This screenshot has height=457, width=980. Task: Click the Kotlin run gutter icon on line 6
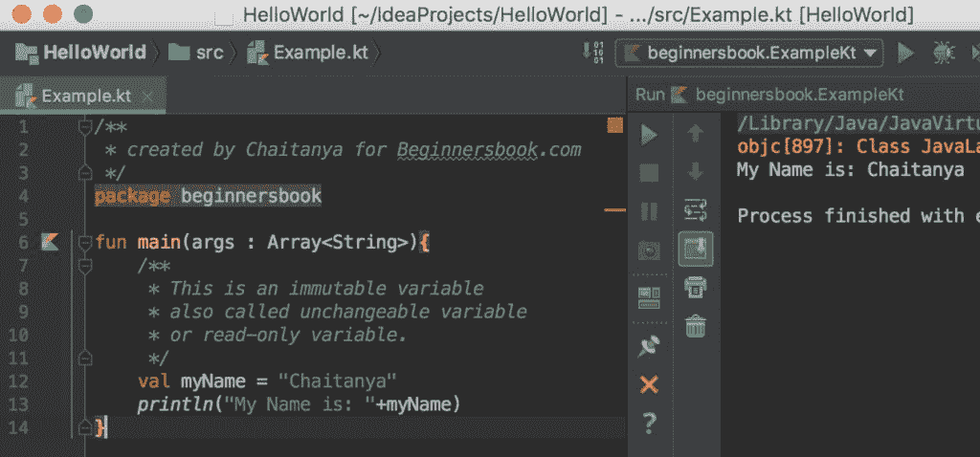50,242
